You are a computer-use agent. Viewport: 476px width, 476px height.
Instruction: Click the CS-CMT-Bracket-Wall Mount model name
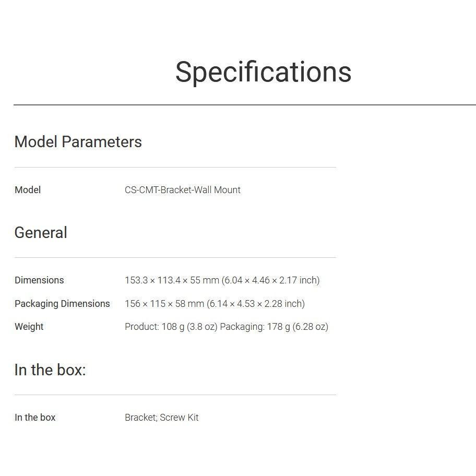[x=182, y=190]
